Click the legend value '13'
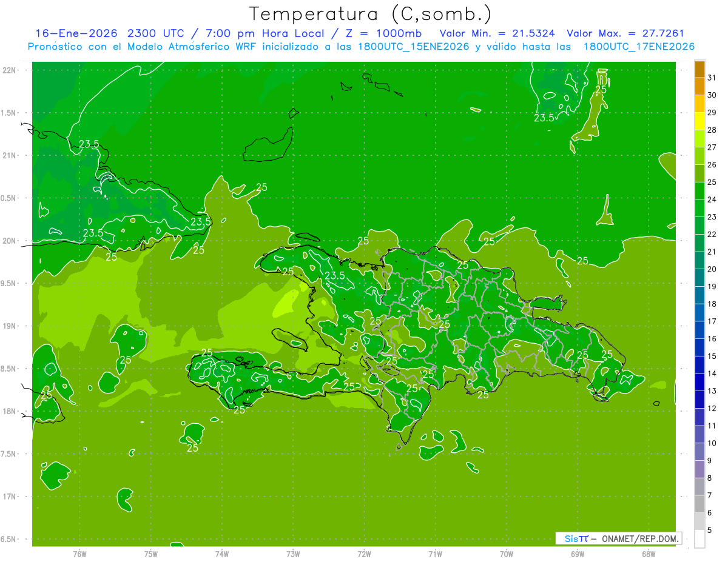Image resolution: width=728 pixels, height=562 pixels. (x=712, y=391)
